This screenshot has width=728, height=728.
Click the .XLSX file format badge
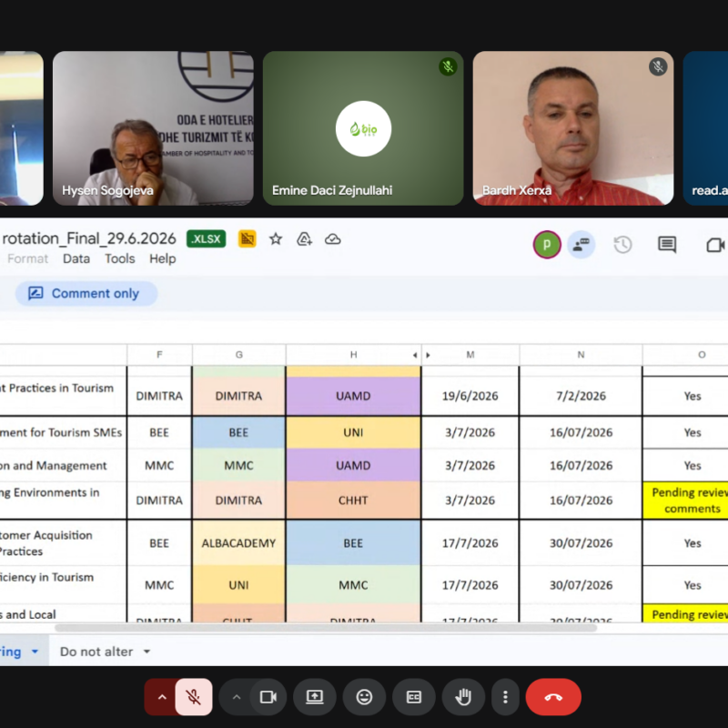pyautogui.click(x=207, y=239)
